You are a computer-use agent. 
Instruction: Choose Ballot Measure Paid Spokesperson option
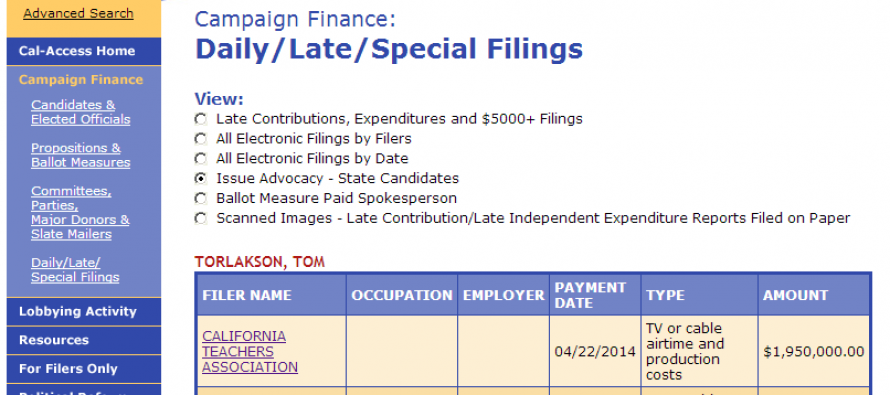(x=200, y=199)
